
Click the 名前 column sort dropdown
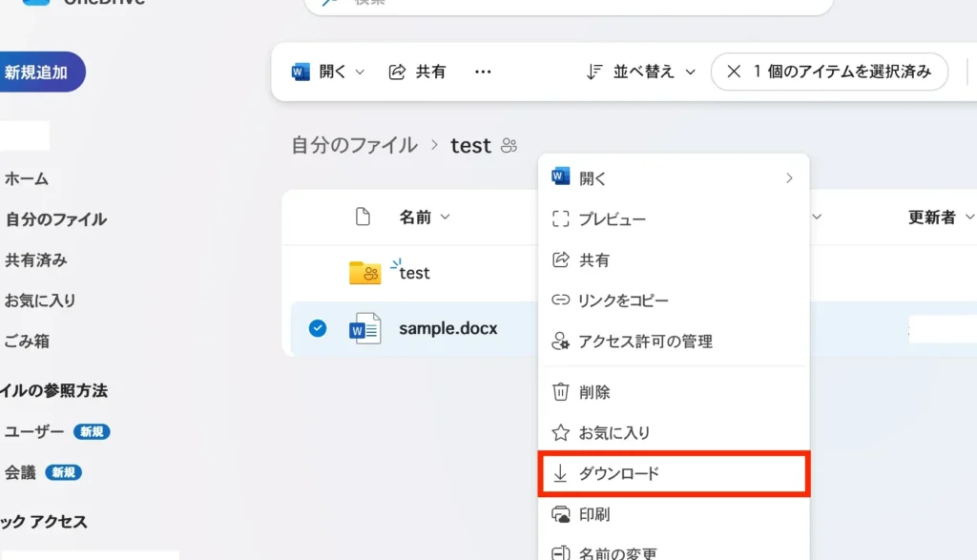pyautogui.click(x=425, y=218)
